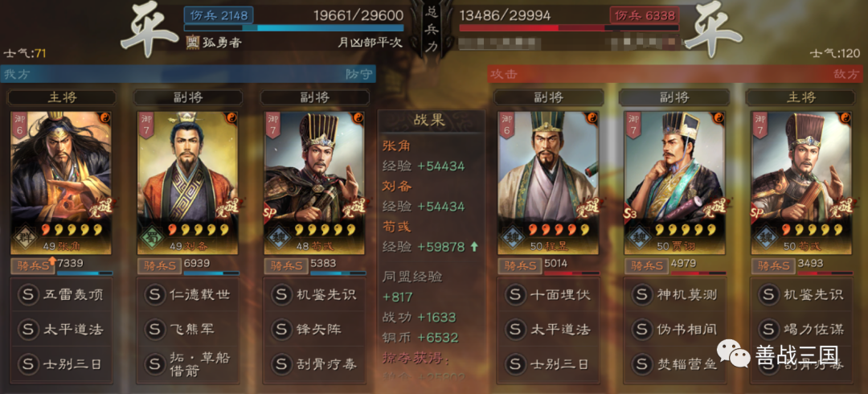The image size is (868, 394).
Task: Switch to the 我方 defending side header
Action: pos(188,74)
